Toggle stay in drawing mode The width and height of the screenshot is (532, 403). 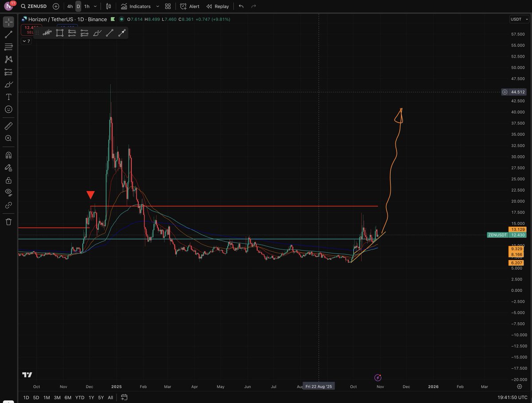[x=8, y=168]
